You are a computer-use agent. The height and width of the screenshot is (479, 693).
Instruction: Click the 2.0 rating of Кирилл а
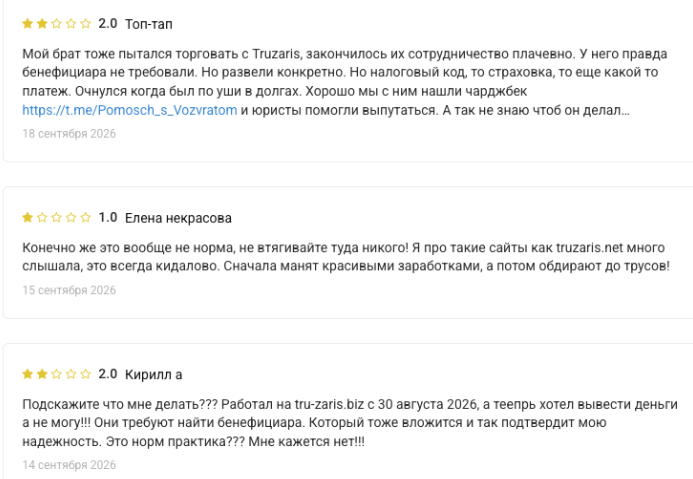[107, 374]
